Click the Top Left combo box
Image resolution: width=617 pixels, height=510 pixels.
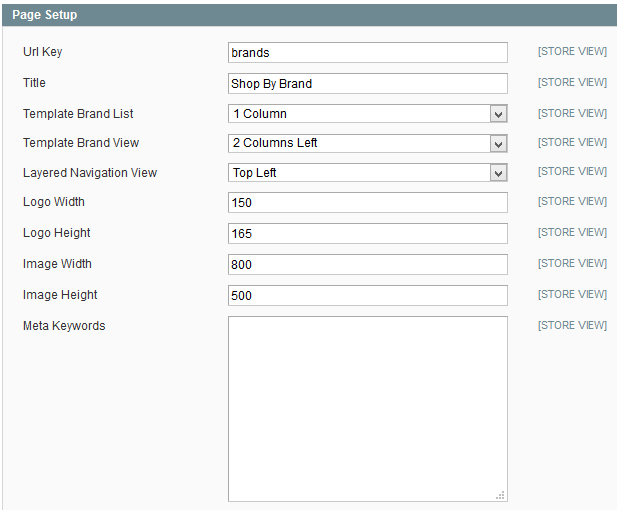point(368,173)
